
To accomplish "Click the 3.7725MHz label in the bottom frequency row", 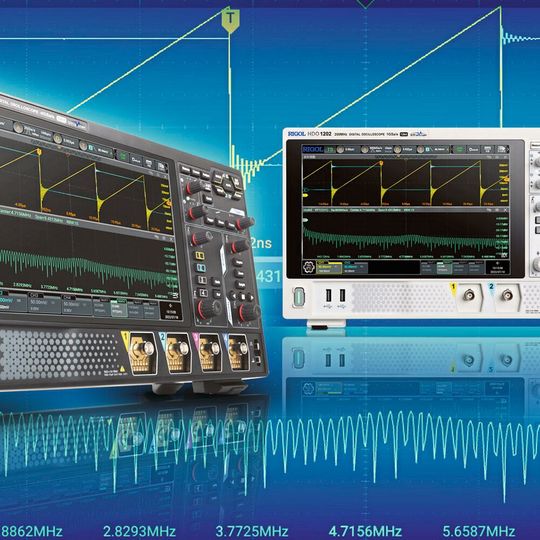I will click(x=252, y=531).
